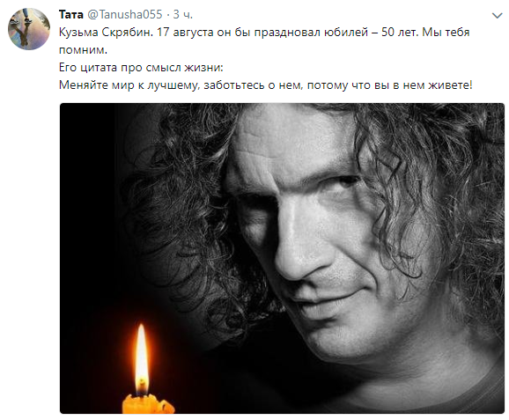509x420 pixels.
Task: Open the @Tanusha055 handle
Action: pyautogui.click(x=125, y=14)
